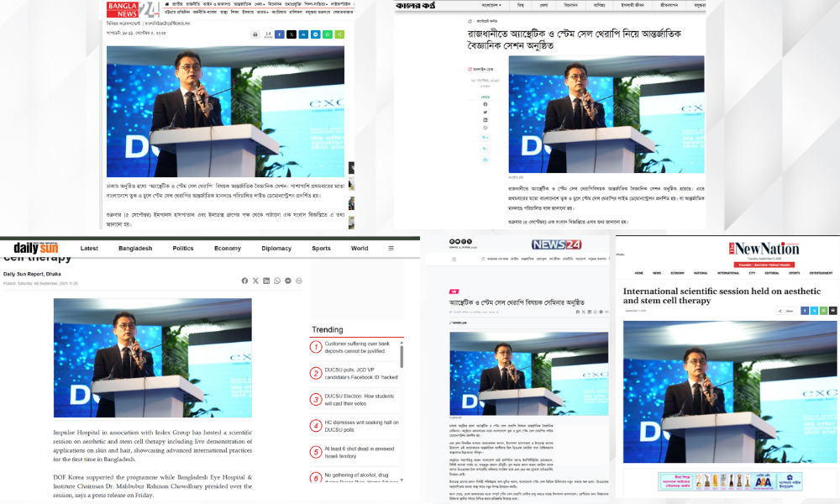Open INTERNATIONAL in New Nation menu
Screen dimensions: 840x504
[728, 273]
